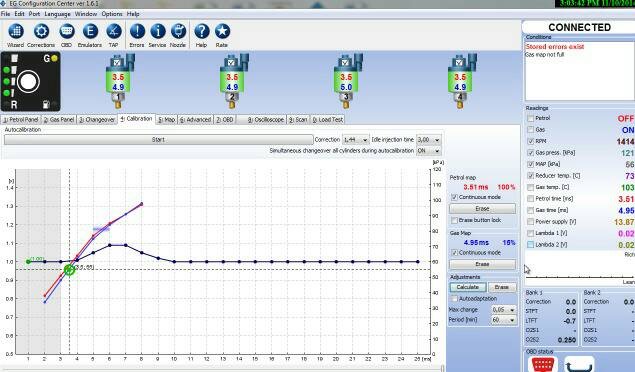Click the Nozzle toolbar icon
Screen dimensions: 635x372
tap(178, 31)
